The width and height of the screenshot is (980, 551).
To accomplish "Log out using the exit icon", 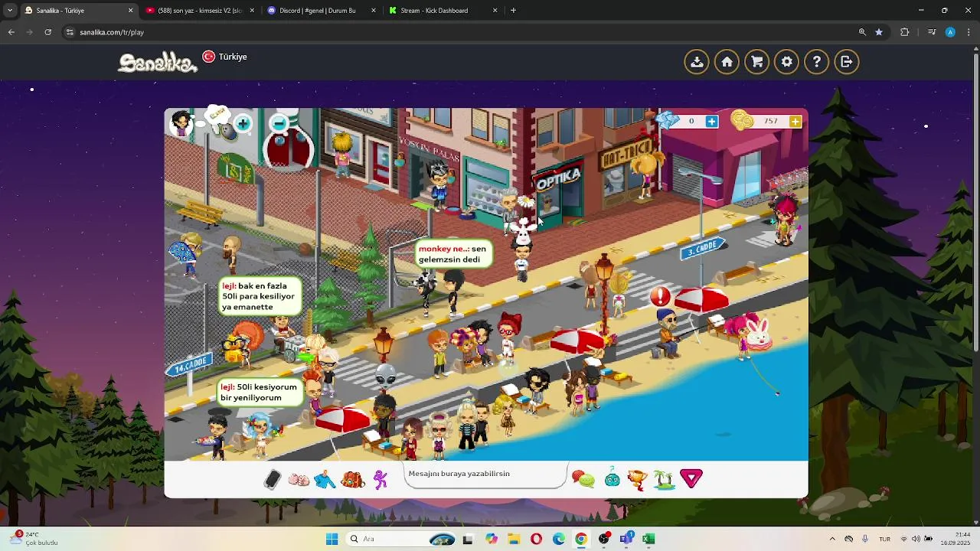I will [846, 62].
